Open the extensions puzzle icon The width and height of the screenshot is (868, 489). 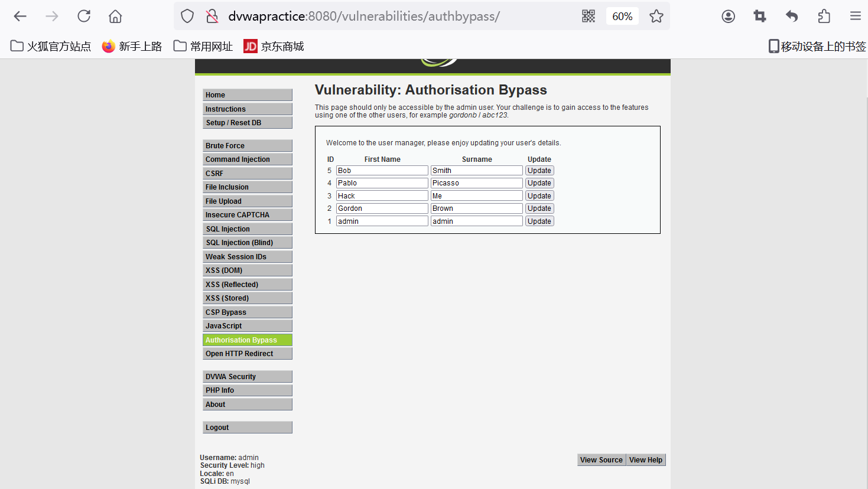824,17
